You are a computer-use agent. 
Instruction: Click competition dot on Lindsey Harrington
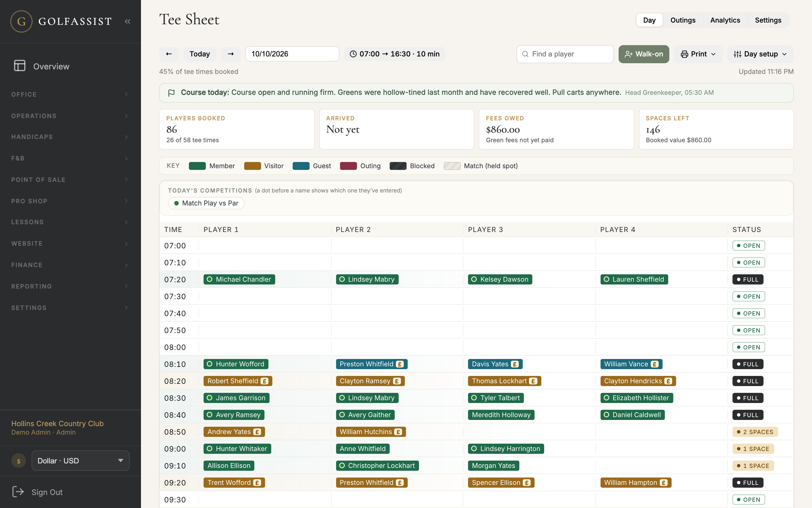pos(474,448)
